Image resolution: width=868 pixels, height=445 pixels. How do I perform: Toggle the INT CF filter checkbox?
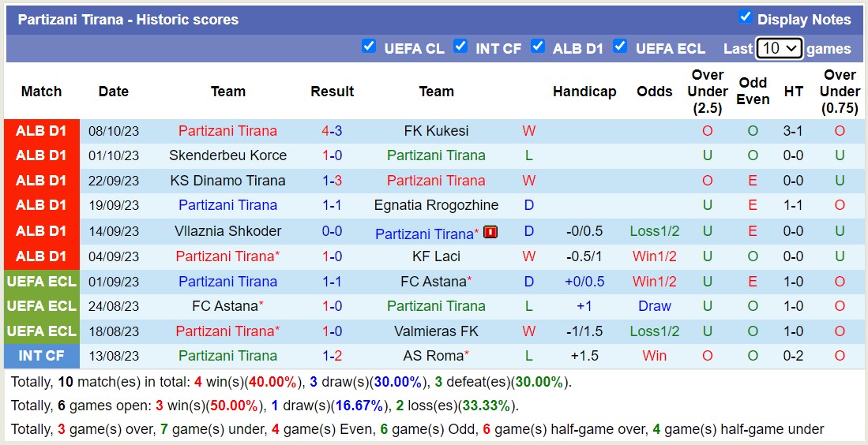460,46
